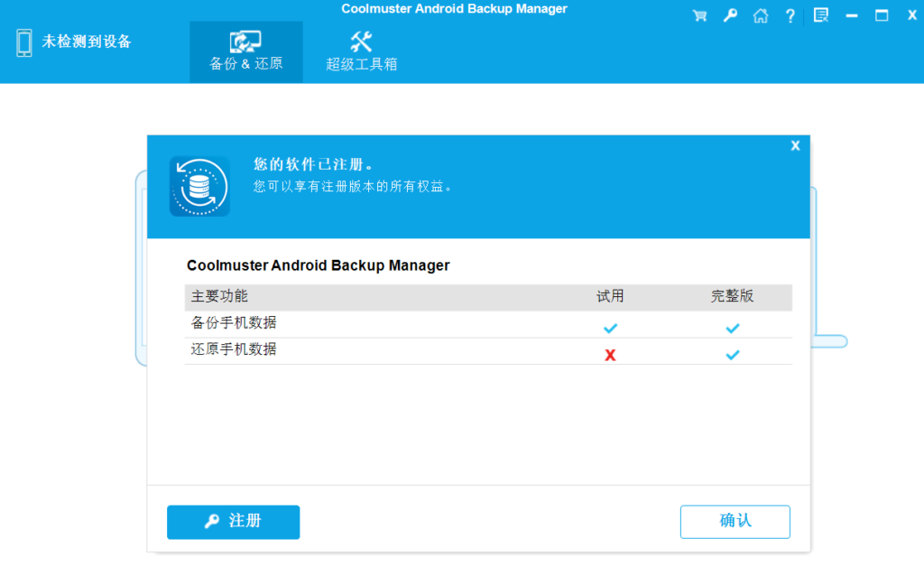Image resolution: width=924 pixels, height=585 pixels.
Task: Switch to the 备份 & 还原 tab
Action: [246, 51]
